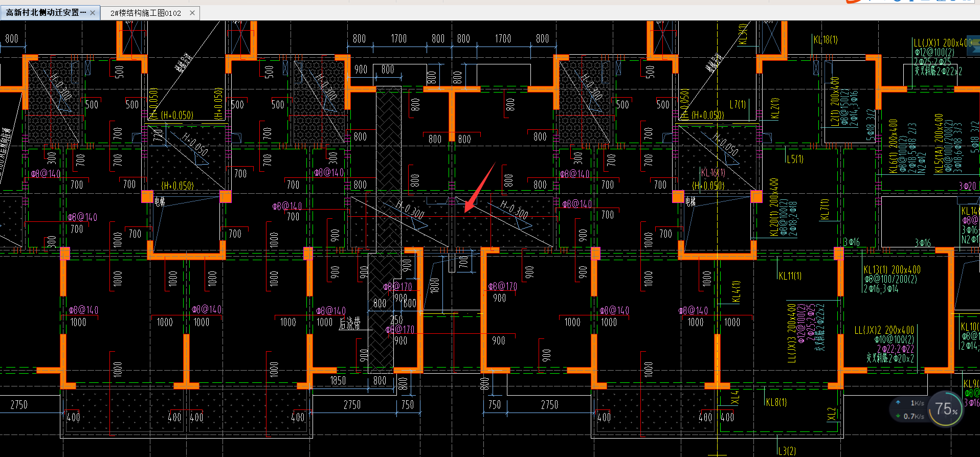Select the L3(2) beam label
This screenshot has width=980, height=457.
[x=787, y=451]
